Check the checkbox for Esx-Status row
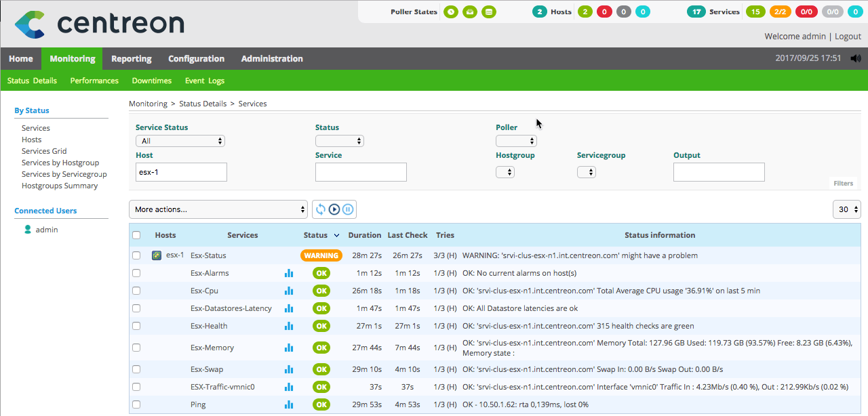 coord(136,255)
